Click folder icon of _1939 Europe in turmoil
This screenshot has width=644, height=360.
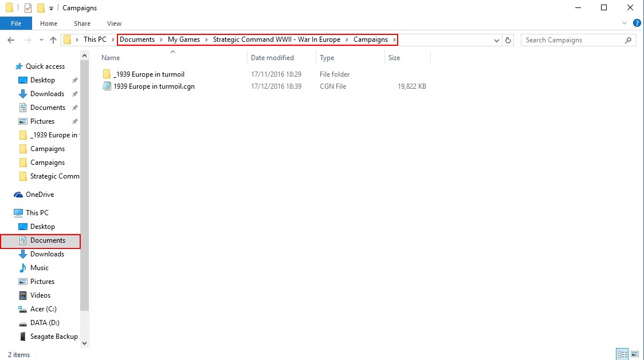[x=107, y=74]
